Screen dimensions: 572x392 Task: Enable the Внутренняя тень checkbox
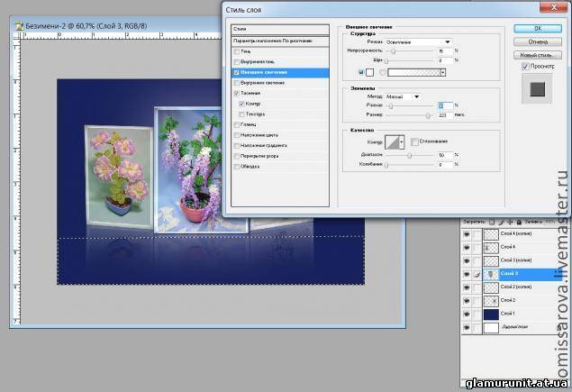click(237, 62)
